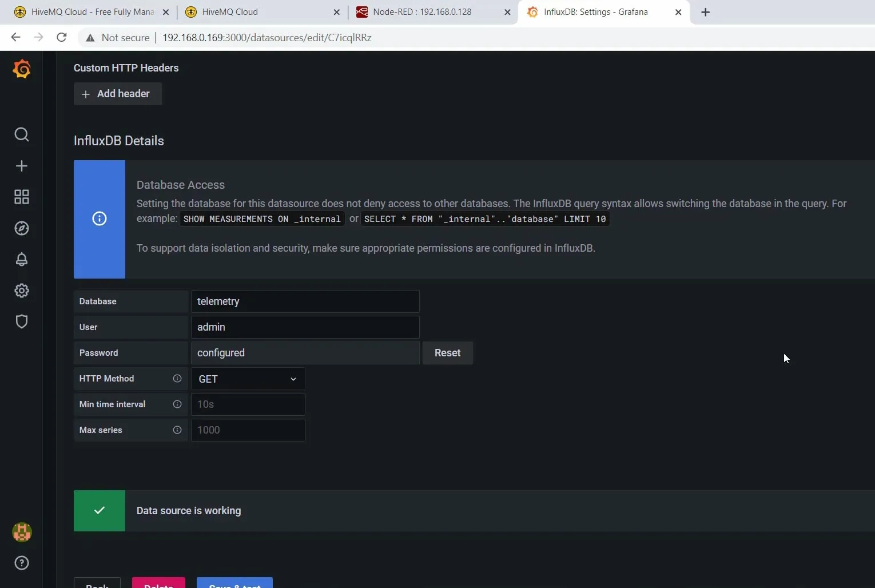Open the HTTP Method GET dropdown
The height and width of the screenshot is (588, 875).
[248, 379]
